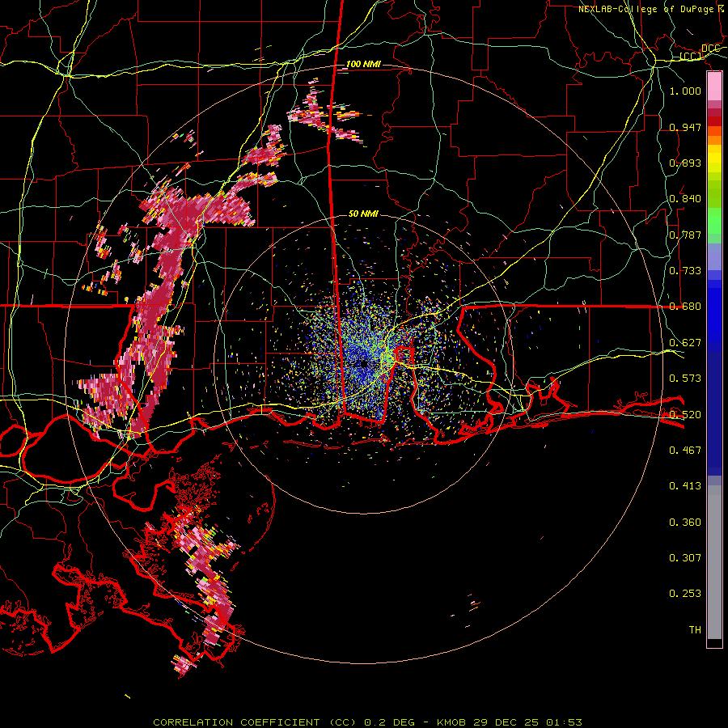
Task: Click the 0.627 color scale value
Action: coord(685,343)
